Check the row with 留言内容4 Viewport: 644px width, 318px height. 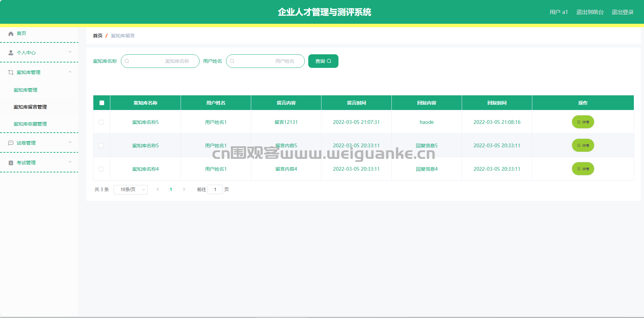click(101, 169)
